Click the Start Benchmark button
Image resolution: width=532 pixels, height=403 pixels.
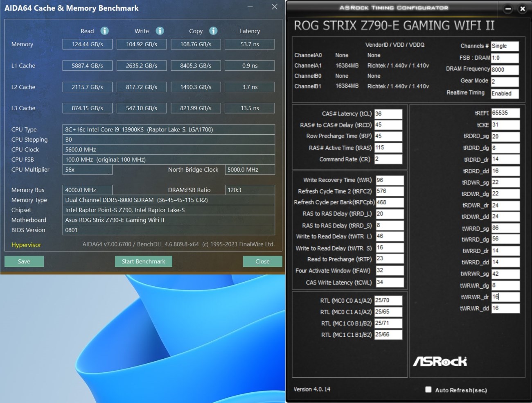click(x=144, y=261)
